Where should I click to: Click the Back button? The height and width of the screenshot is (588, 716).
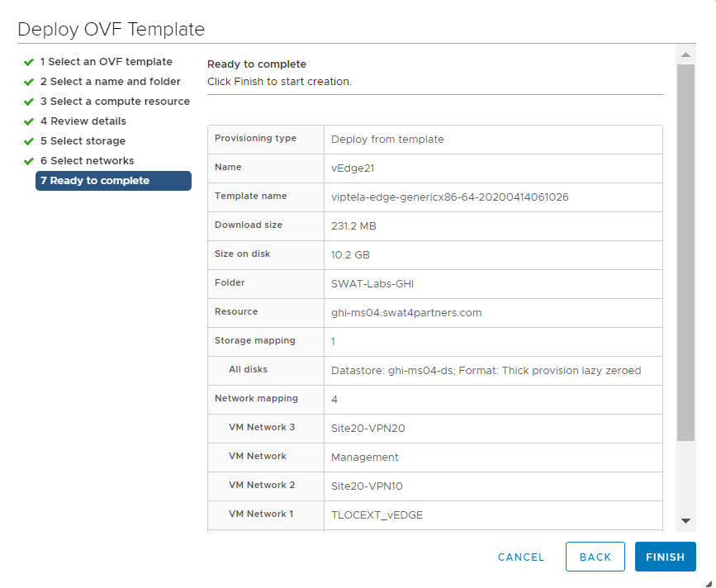coord(595,557)
